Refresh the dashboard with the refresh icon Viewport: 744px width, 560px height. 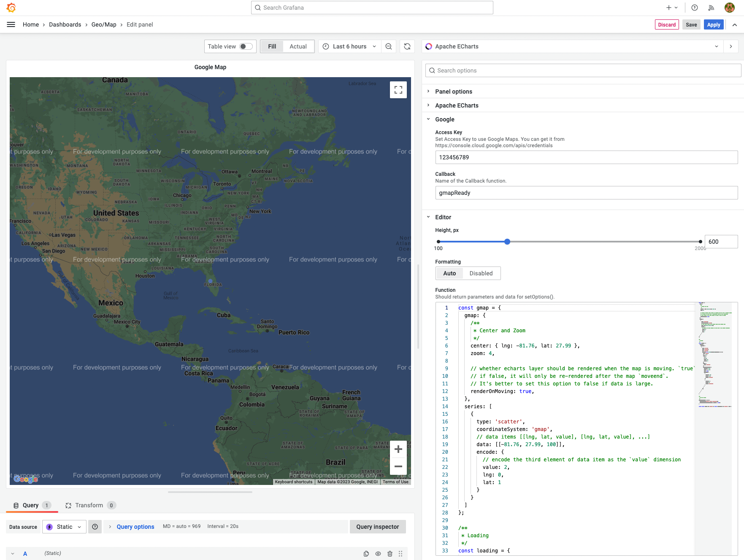(407, 46)
